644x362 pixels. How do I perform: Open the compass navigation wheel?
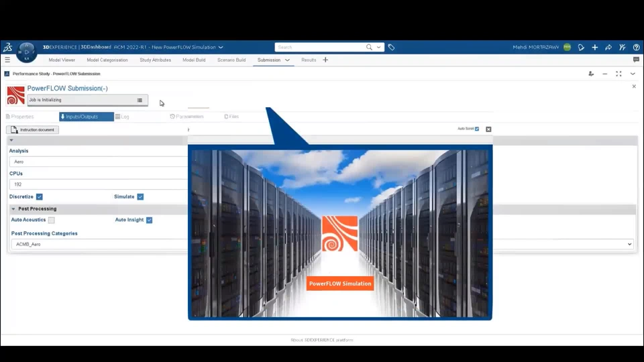tap(27, 52)
